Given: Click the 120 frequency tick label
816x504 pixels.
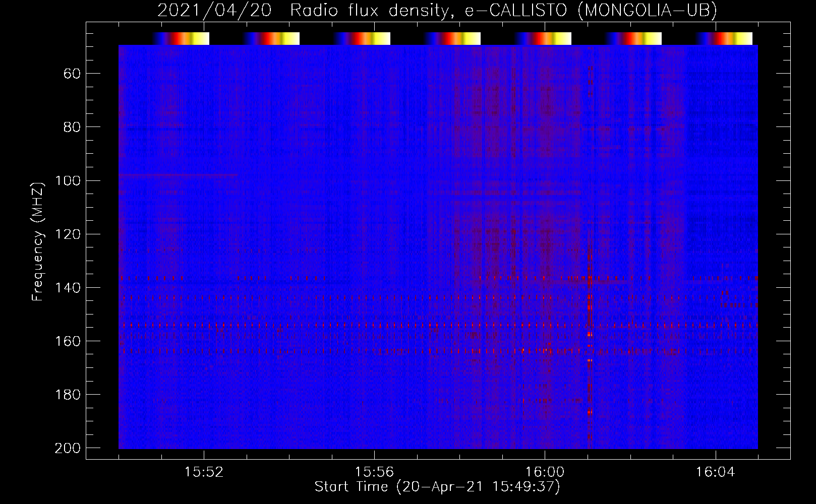Looking at the screenshot, I should point(68,234).
